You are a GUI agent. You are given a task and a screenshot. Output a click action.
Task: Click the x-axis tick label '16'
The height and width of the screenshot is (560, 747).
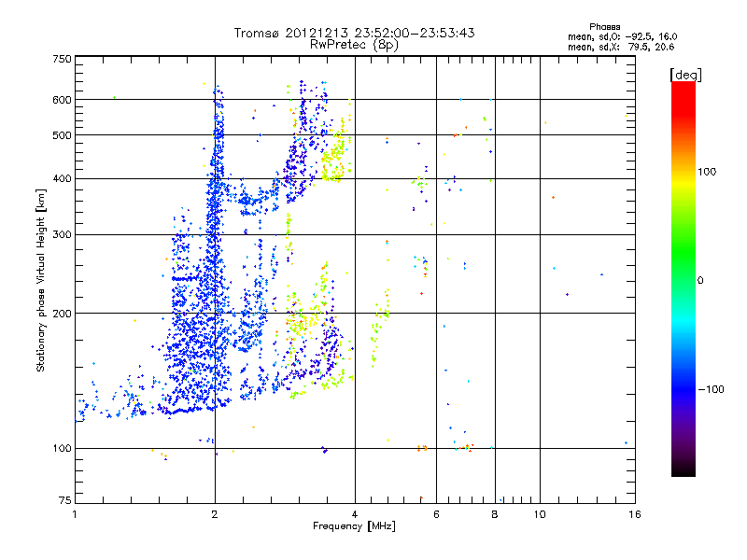pyautogui.click(x=635, y=514)
